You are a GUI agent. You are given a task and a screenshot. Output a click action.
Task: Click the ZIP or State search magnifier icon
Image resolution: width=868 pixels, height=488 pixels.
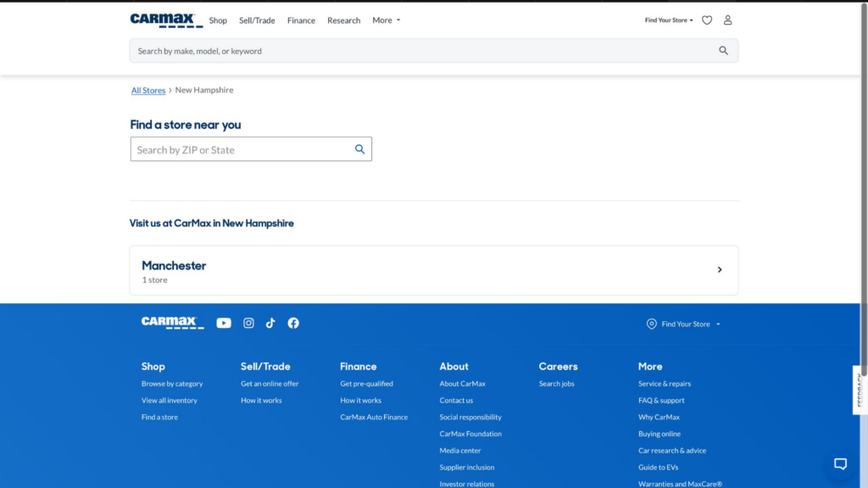(x=359, y=149)
